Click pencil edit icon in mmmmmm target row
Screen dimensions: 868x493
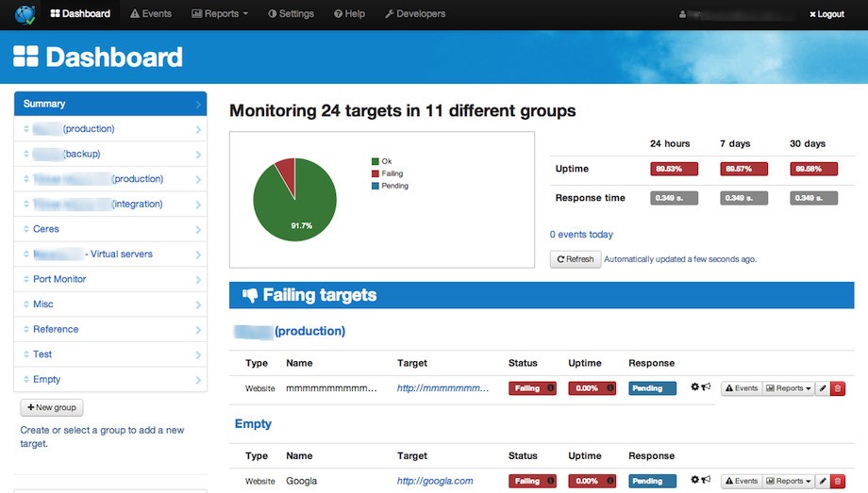822,388
